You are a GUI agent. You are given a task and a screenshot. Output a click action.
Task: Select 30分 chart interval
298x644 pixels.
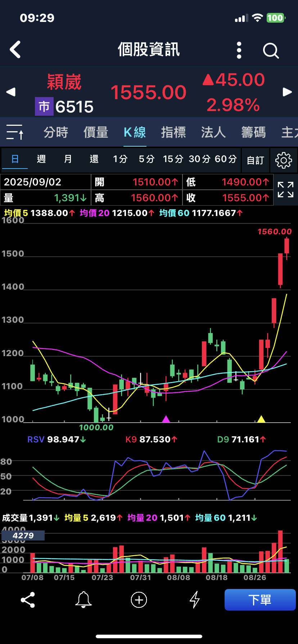point(199,159)
